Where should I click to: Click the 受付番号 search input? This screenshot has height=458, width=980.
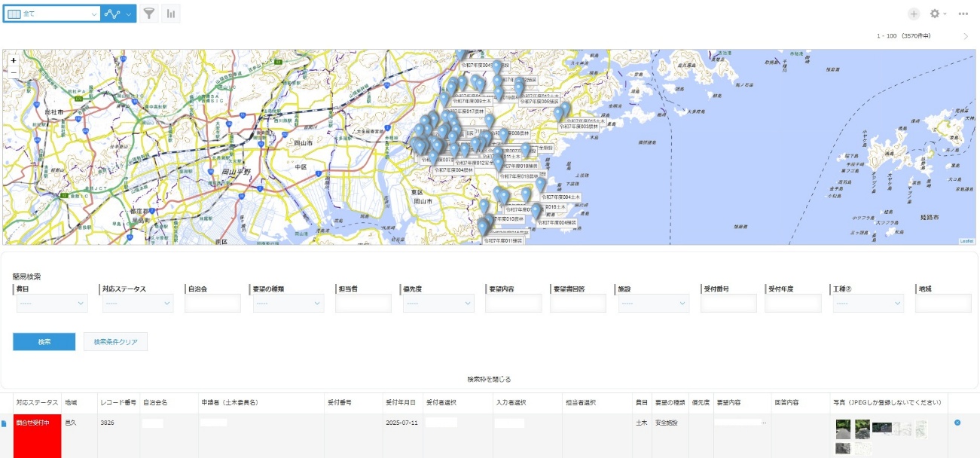coord(729,303)
